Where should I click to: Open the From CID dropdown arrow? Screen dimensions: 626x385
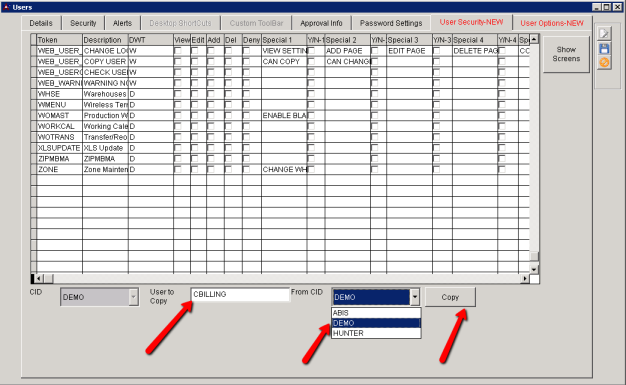point(415,297)
